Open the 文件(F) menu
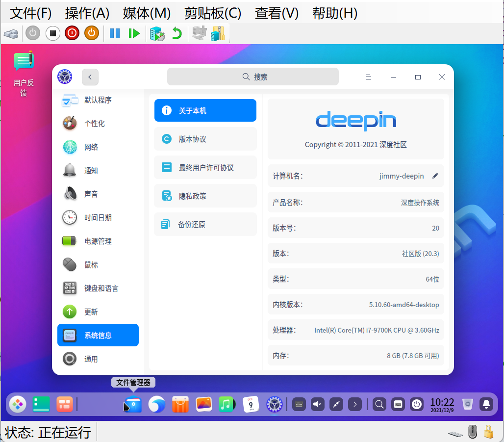Image resolution: width=504 pixels, height=442 pixels. pyautogui.click(x=30, y=13)
